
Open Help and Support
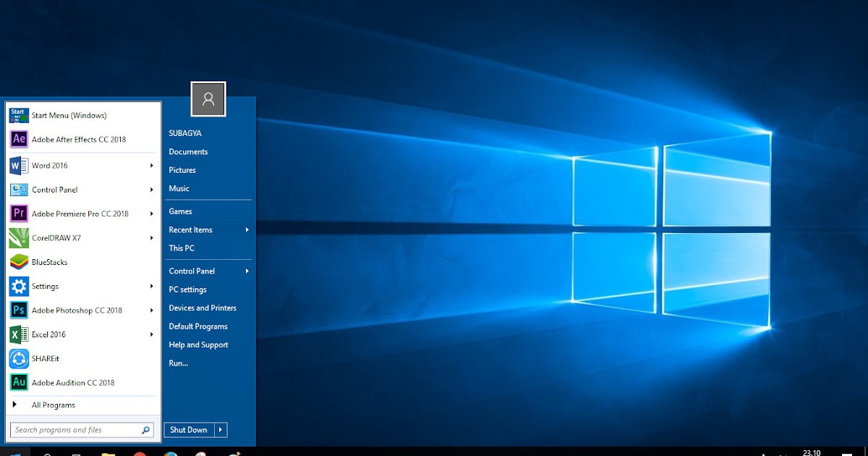(x=197, y=345)
